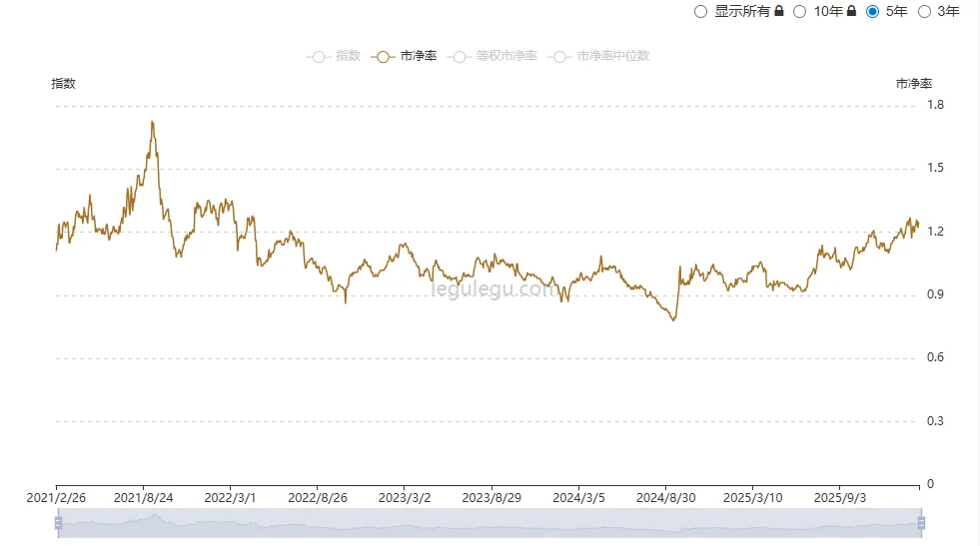Image resolution: width=980 pixels, height=546 pixels.
Task: Toggle the 等权市净率 legend series
Action: pos(492,56)
